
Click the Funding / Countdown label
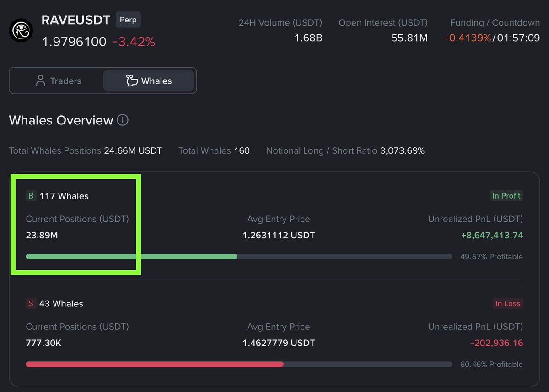pyautogui.click(x=495, y=22)
